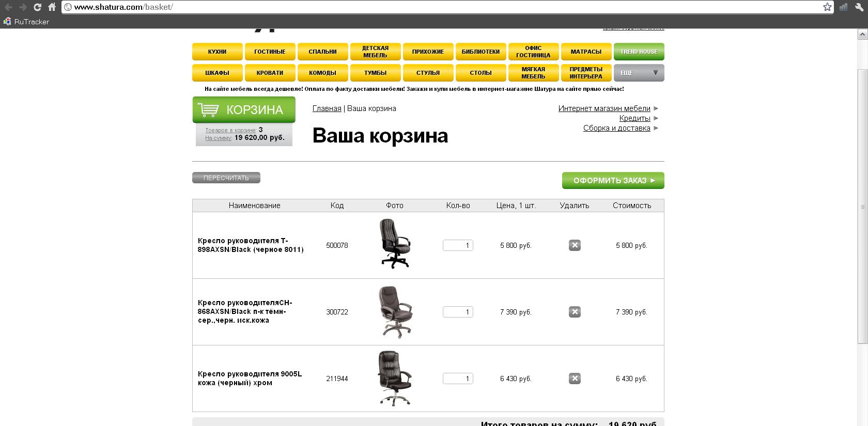Viewport: 868px width, 426px height.
Task: Click the Оформить заказ button
Action: click(x=613, y=180)
